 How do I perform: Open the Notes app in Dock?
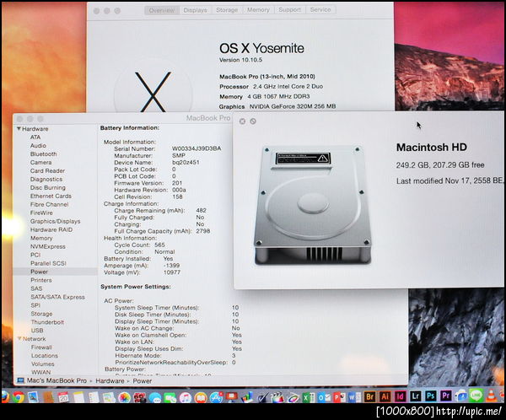78,397
